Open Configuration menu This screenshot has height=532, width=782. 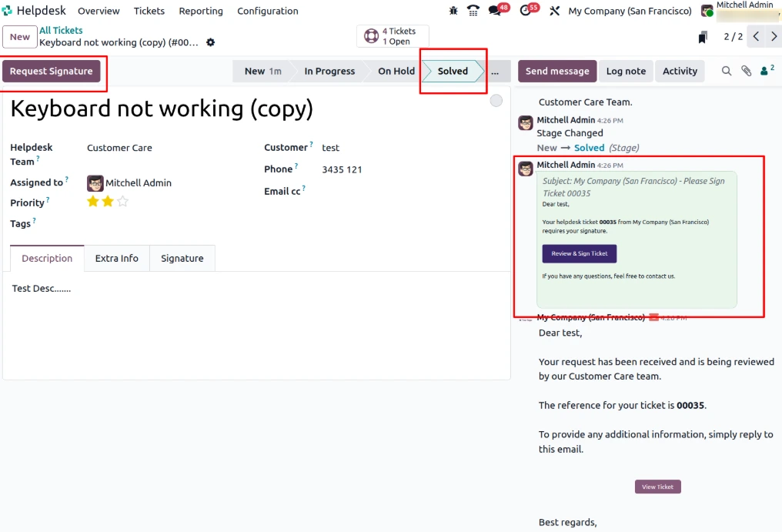(x=267, y=11)
